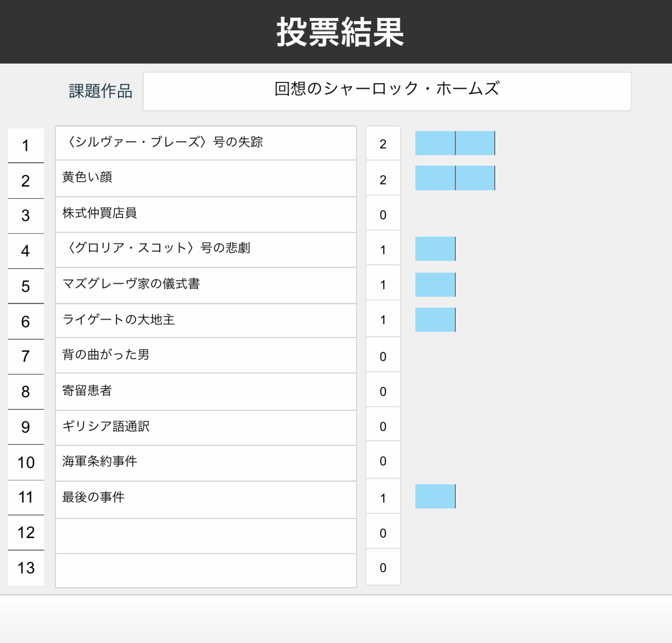Click the 寄留患者 entry field
Screen dimensions: 672x643
pyautogui.click(x=205, y=391)
